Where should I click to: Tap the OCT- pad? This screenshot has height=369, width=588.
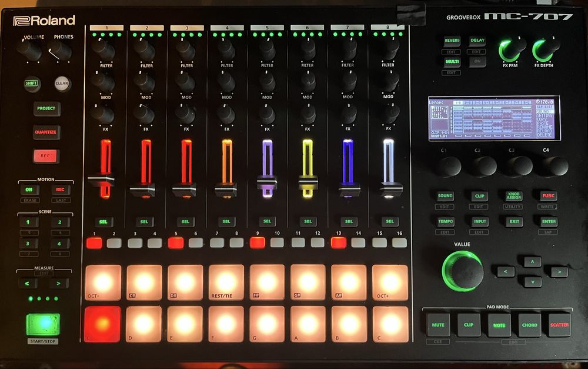coord(103,282)
